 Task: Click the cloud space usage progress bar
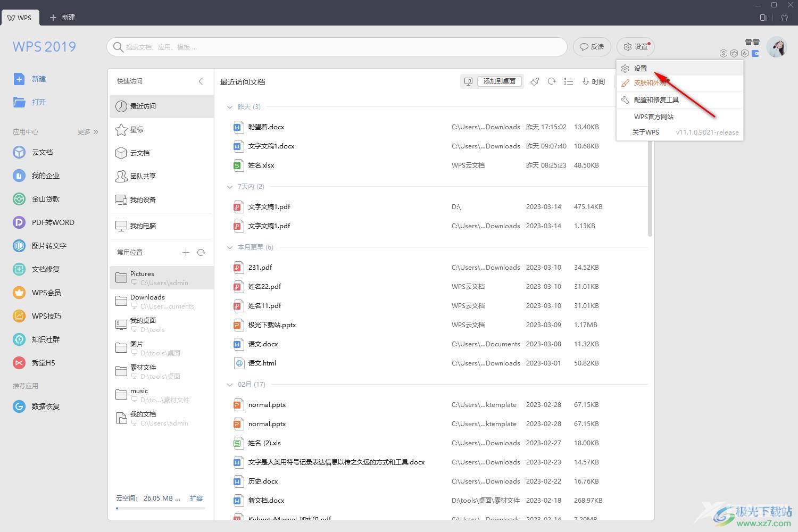coord(160,509)
